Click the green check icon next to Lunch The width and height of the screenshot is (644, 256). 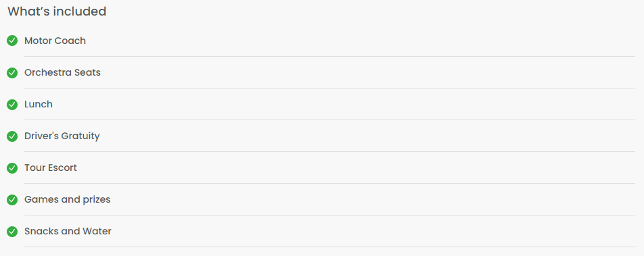coord(12,104)
